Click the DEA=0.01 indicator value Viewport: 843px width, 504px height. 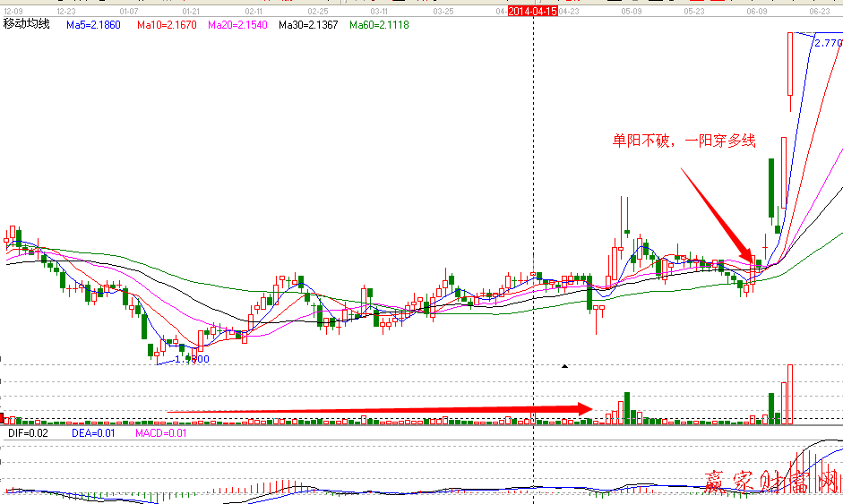pyautogui.click(x=92, y=433)
